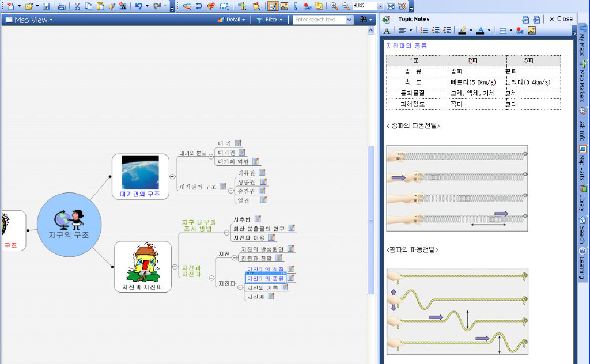Click the Zoom In magnifier icon

pos(334,6)
